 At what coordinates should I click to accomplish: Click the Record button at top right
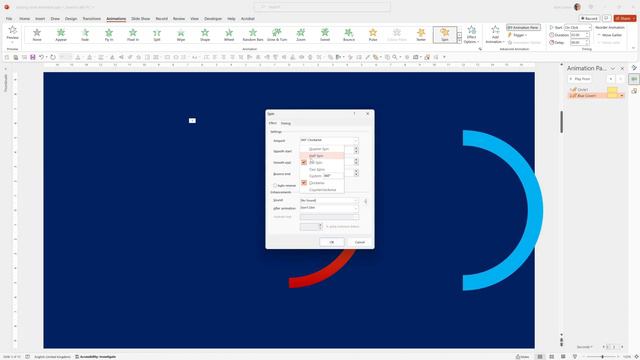pos(589,18)
